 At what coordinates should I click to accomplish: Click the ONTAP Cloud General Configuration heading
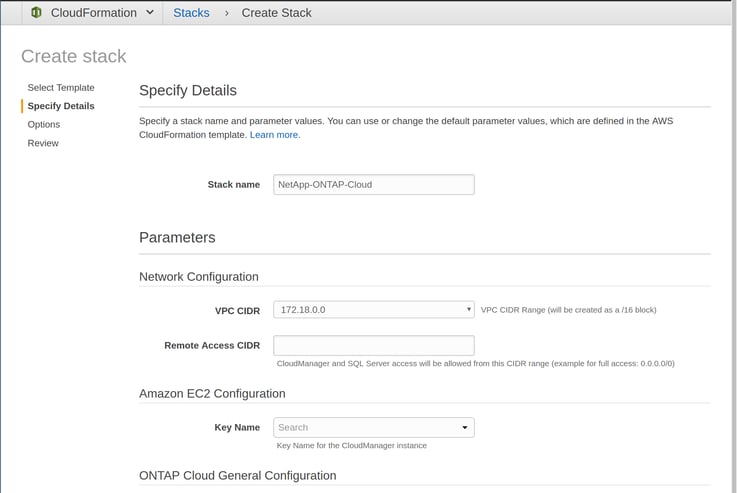(238, 476)
